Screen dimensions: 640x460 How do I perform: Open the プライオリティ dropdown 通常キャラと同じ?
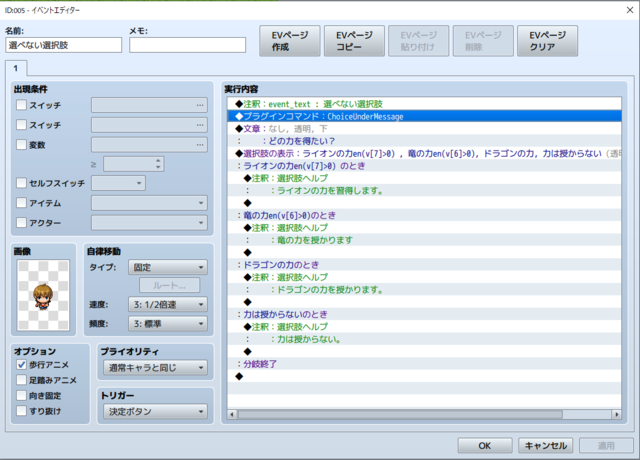tap(156, 368)
